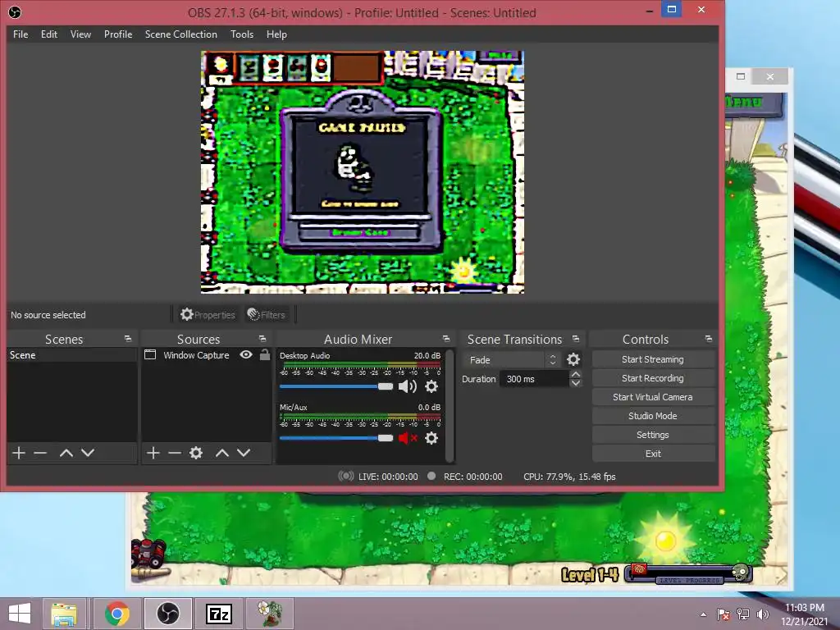The height and width of the screenshot is (630, 840).
Task: Mute Desktop Audio speaker
Action: pyautogui.click(x=408, y=386)
